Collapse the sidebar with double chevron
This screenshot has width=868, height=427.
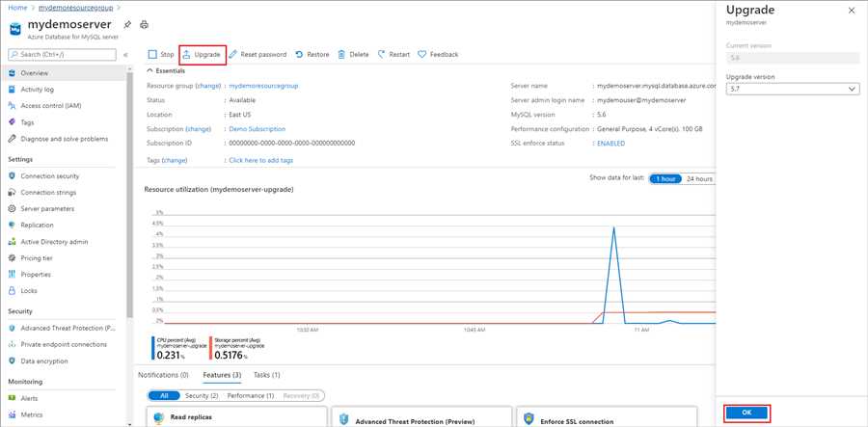[125, 55]
